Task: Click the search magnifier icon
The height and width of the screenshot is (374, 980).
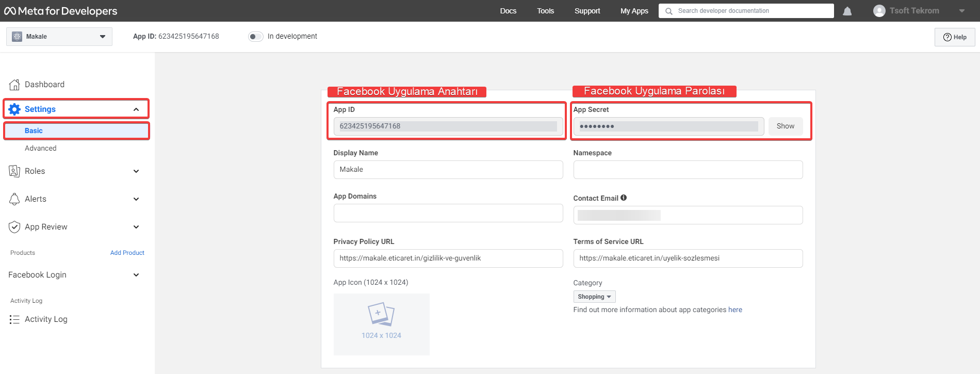Action: pos(669,11)
